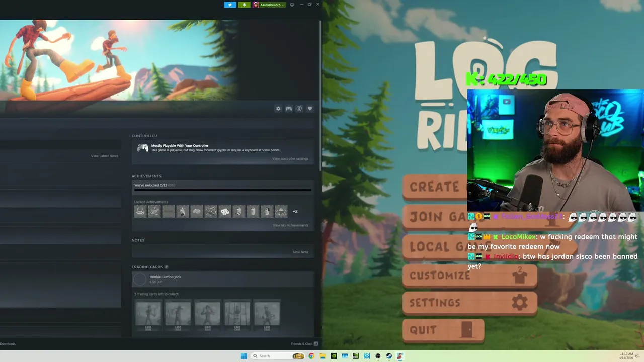Click JOIN GAME in the game menu

tap(436, 217)
